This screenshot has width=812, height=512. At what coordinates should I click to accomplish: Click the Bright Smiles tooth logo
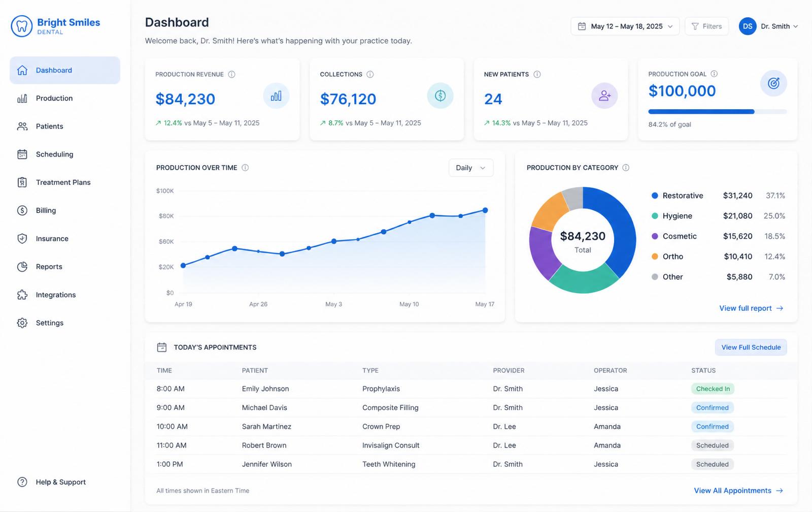[22, 26]
